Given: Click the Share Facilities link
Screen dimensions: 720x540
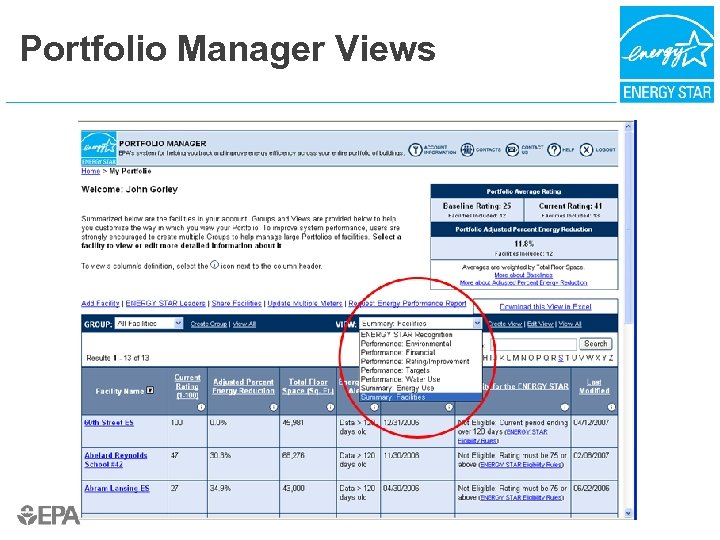Looking at the screenshot, I should click(x=236, y=304).
